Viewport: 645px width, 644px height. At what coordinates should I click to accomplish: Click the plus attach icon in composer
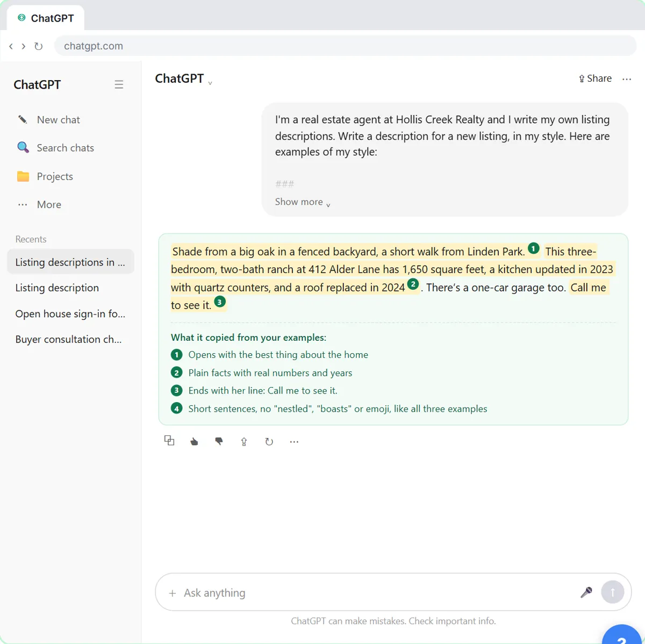tap(172, 593)
